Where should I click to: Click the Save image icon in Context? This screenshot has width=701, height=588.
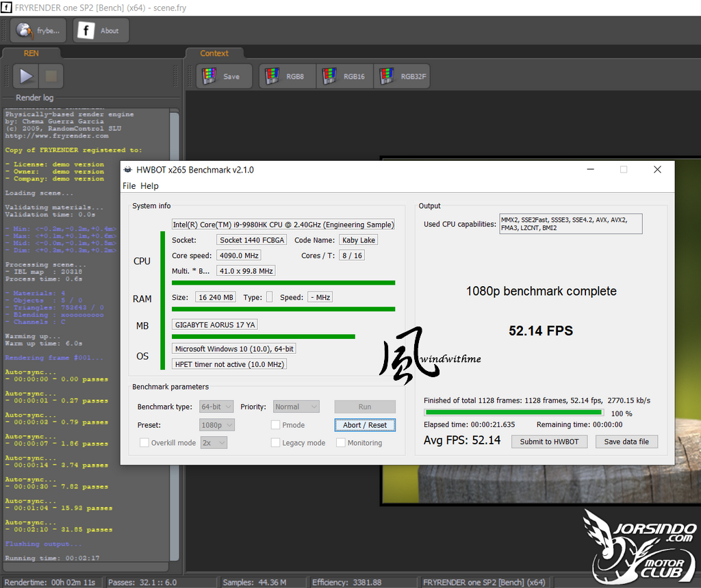coord(224,77)
